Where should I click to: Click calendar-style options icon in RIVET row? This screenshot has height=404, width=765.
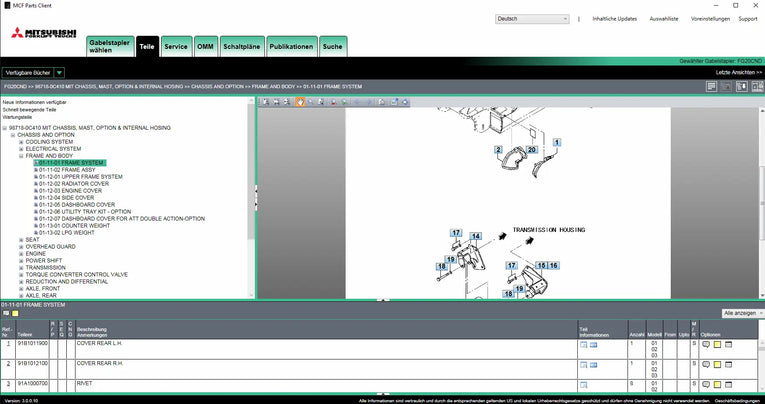[x=728, y=384]
